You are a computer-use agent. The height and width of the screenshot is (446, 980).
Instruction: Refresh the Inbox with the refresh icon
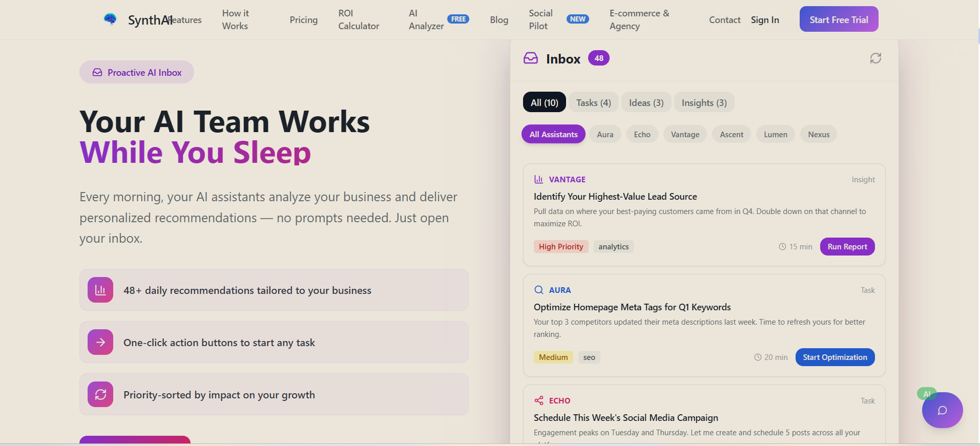click(x=875, y=58)
